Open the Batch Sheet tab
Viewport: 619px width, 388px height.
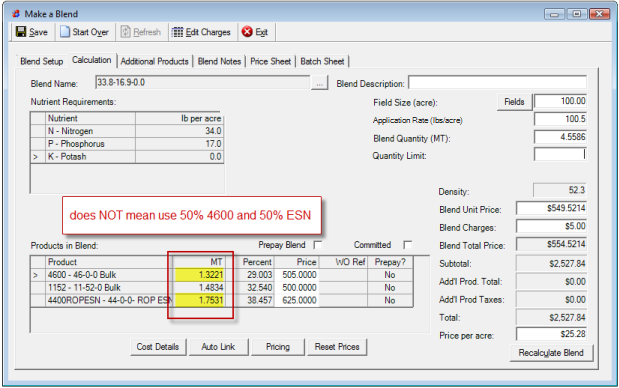[x=322, y=62]
